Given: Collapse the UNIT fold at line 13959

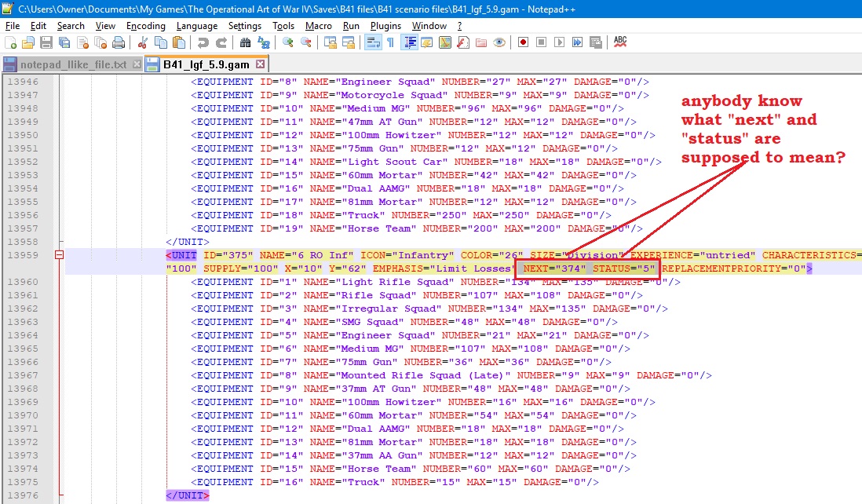Looking at the screenshot, I should click(59, 255).
